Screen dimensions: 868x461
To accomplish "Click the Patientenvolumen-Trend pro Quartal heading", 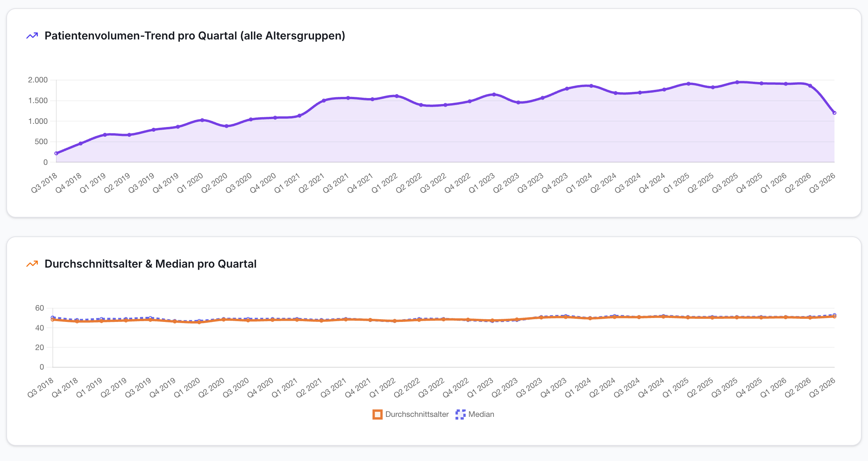I will coord(195,36).
